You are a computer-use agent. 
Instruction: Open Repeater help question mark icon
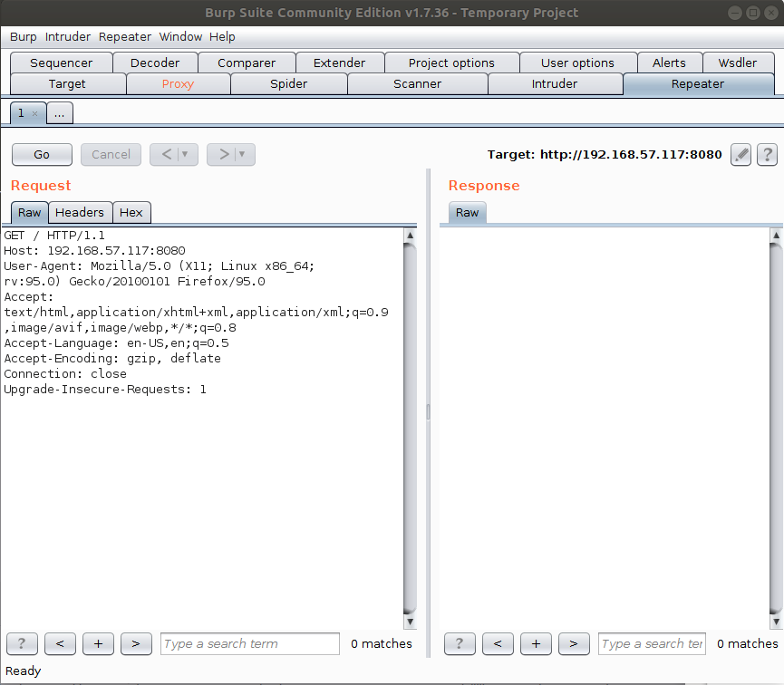(x=767, y=155)
